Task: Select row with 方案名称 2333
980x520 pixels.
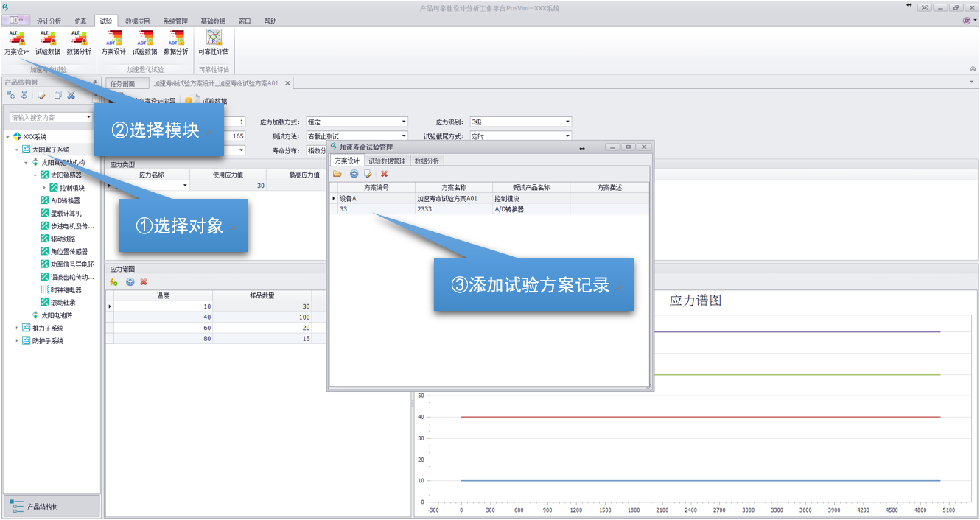Action: [489, 209]
